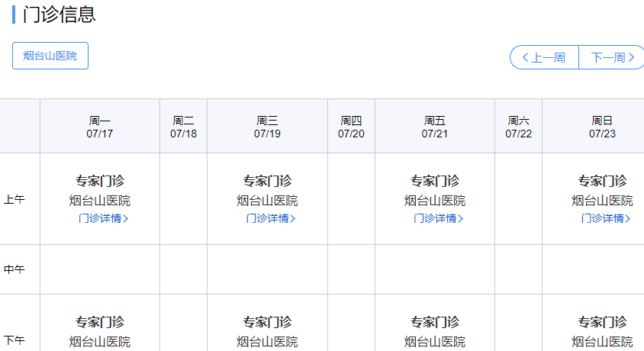Select the 周一 07/17 column header
This screenshot has height=351, width=644.
pyautogui.click(x=100, y=127)
